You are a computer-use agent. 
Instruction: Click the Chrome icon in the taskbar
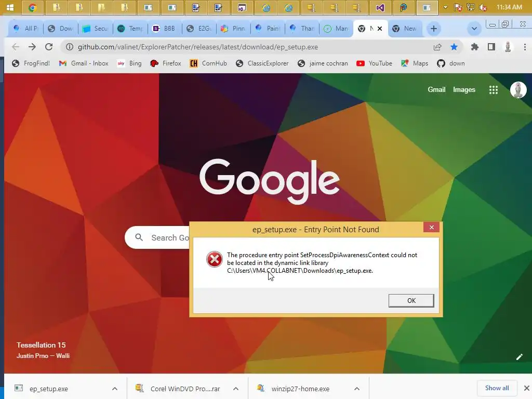click(x=33, y=7)
